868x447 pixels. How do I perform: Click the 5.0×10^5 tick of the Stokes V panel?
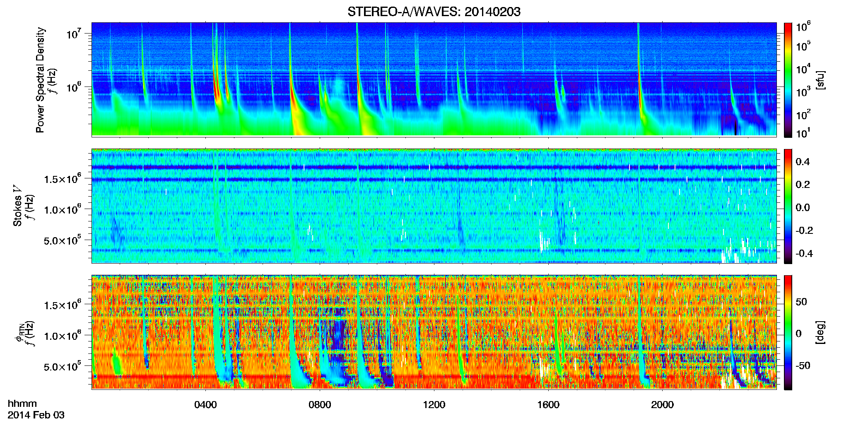tap(63, 240)
